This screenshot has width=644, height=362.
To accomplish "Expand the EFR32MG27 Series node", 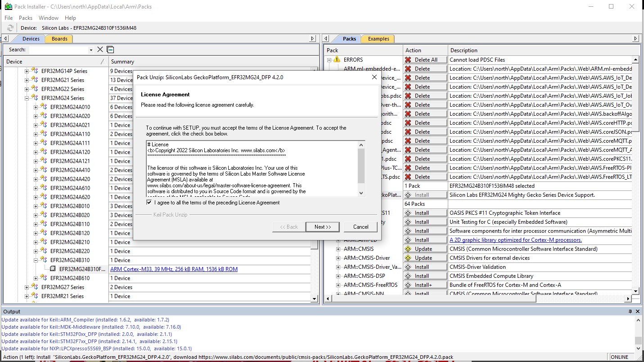I will pos(27,287).
